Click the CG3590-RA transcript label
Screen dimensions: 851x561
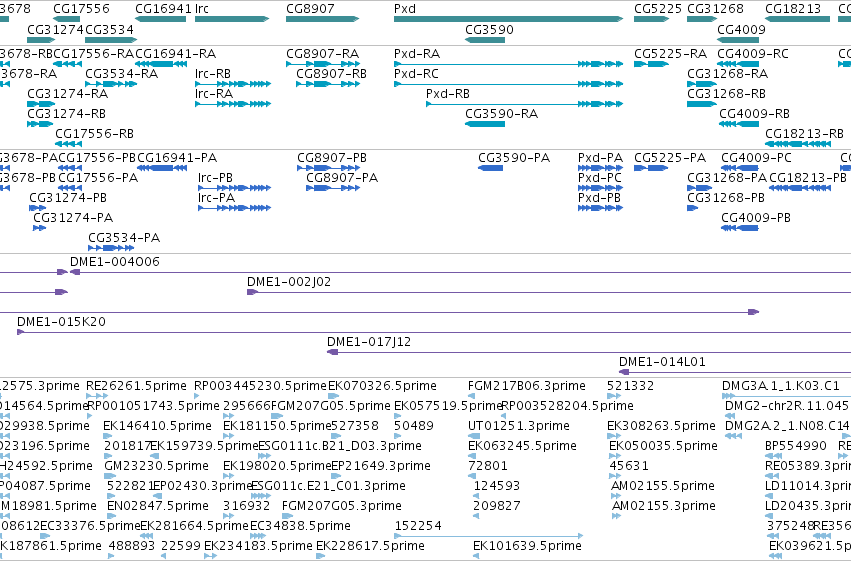click(x=501, y=114)
